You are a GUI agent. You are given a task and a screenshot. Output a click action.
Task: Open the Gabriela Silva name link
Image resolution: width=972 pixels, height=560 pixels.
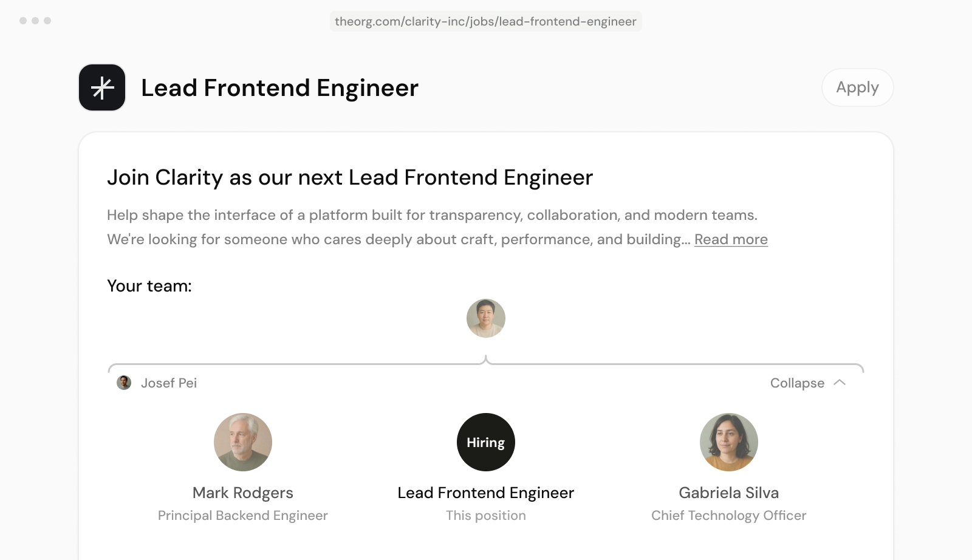click(x=729, y=493)
